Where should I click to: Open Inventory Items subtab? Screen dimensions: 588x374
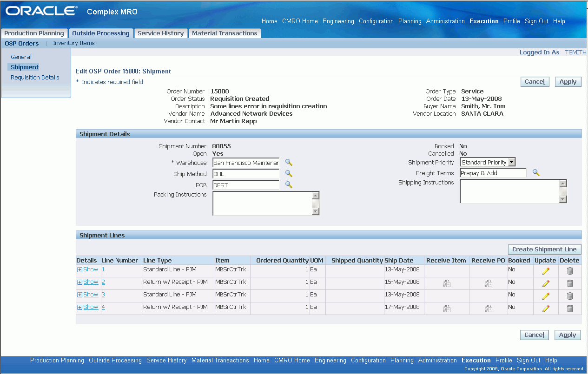point(74,43)
